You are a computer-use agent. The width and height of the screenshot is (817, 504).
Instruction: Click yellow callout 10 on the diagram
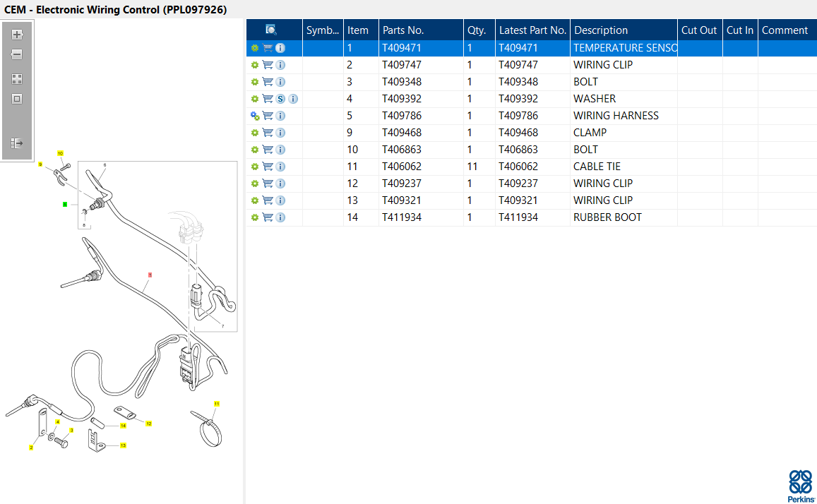(61, 154)
